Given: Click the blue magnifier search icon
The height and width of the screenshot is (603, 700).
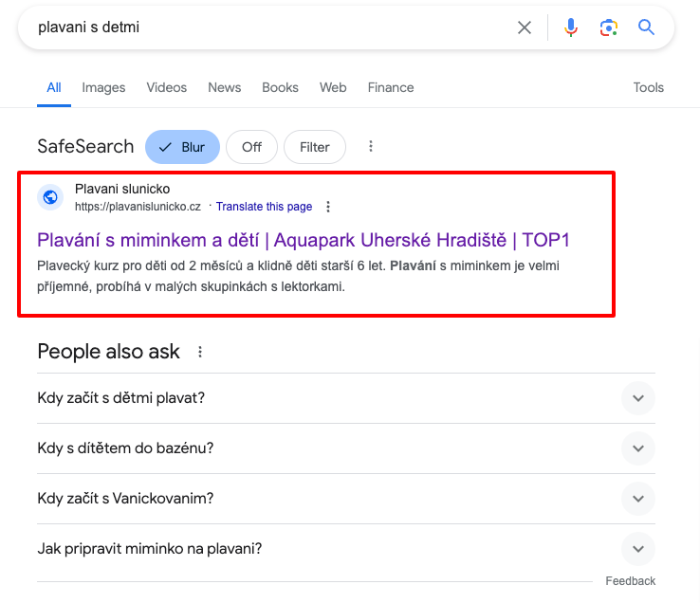Looking at the screenshot, I should (x=647, y=27).
